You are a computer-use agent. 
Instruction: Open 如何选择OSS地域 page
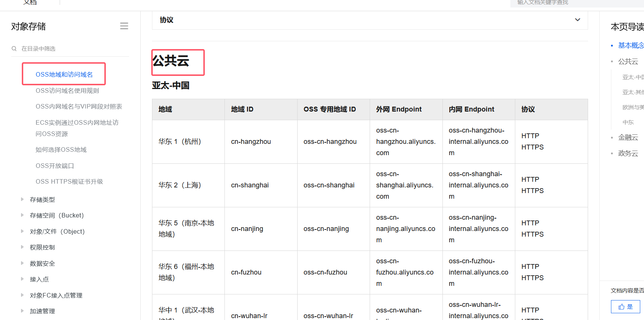click(61, 149)
